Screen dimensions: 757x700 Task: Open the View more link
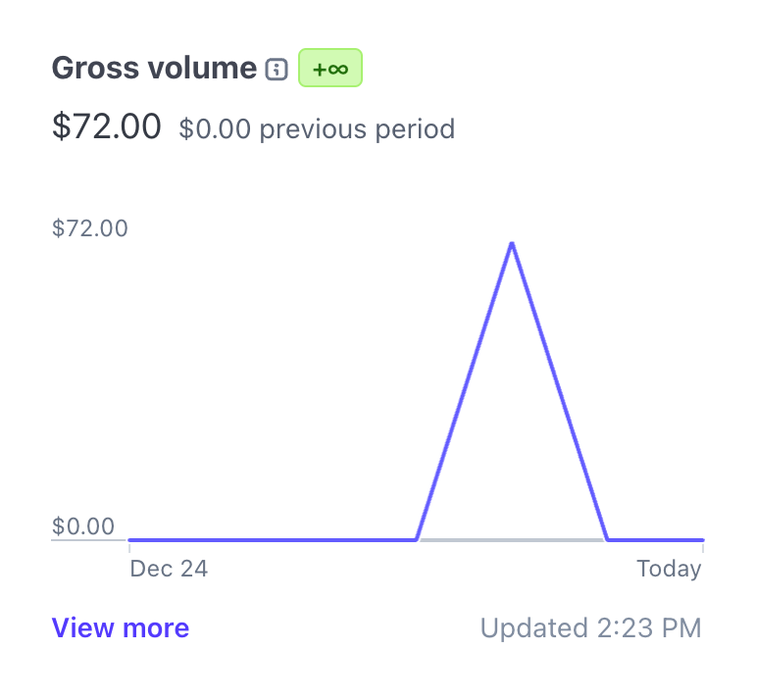(121, 628)
